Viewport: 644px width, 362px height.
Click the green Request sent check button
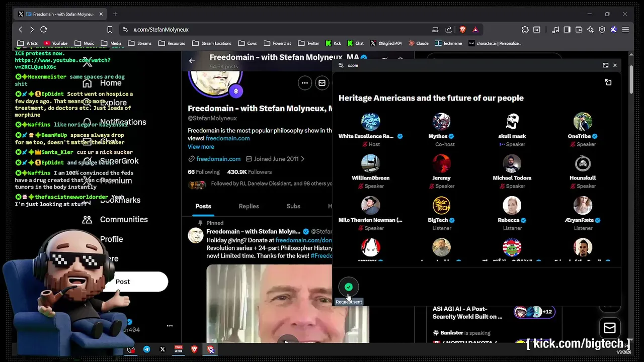point(349,287)
